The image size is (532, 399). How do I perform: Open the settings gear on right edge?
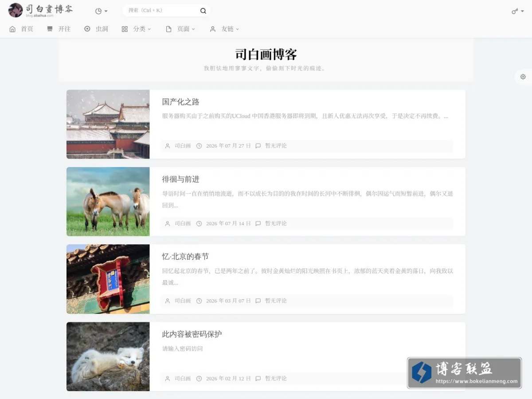point(523,77)
